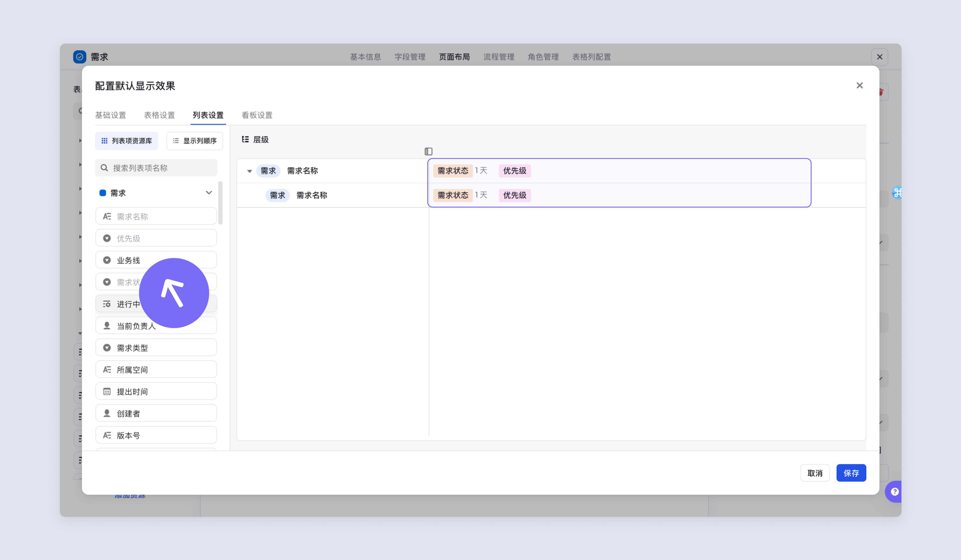Go to 流程管理 in the background window
Viewport: 961px width, 560px height.
point(499,57)
